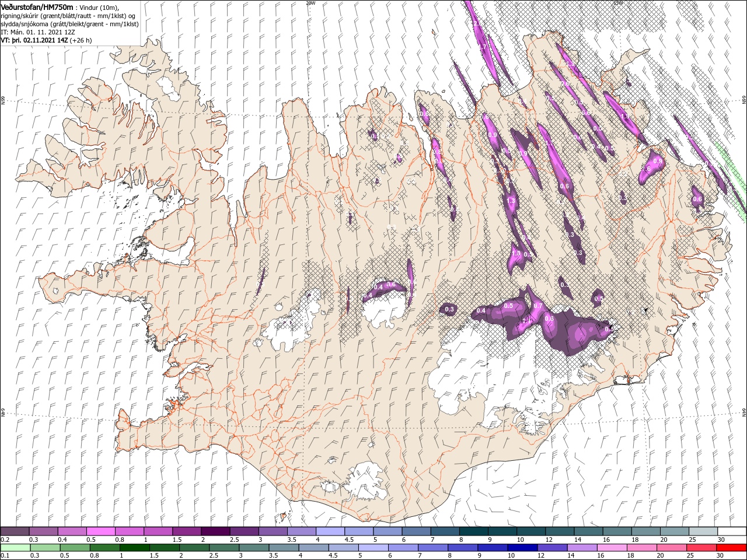Click the 15W longitude label at top
The height and width of the screenshot is (560, 747).
pos(617,2)
